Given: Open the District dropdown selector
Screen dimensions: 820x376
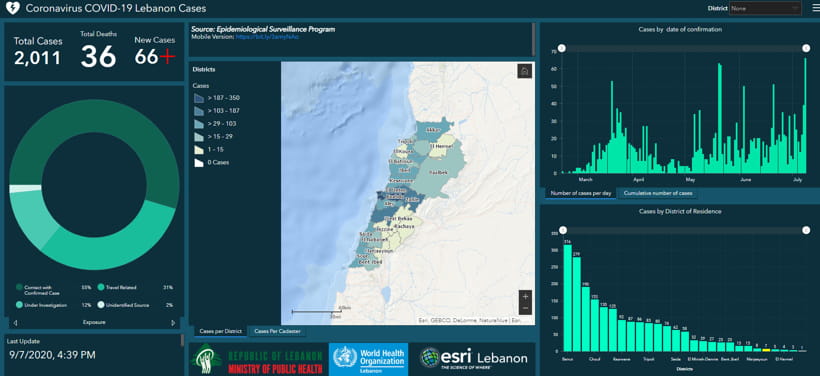Looking at the screenshot, I should [x=765, y=8].
